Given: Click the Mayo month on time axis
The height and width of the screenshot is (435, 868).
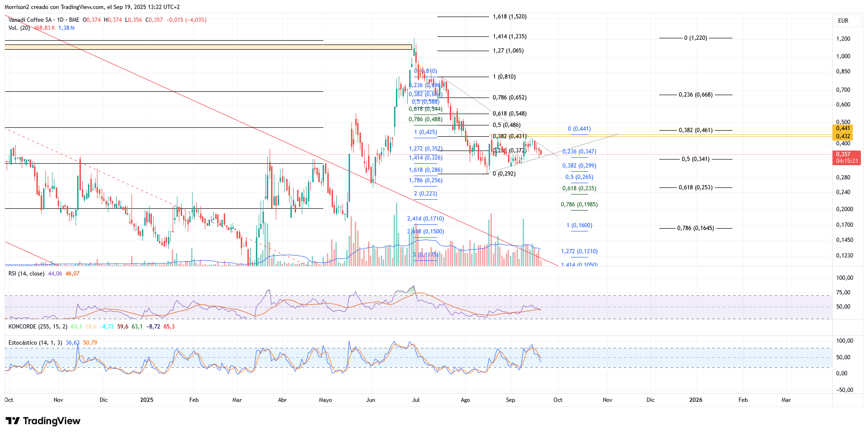Looking at the screenshot, I should click(x=325, y=400).
